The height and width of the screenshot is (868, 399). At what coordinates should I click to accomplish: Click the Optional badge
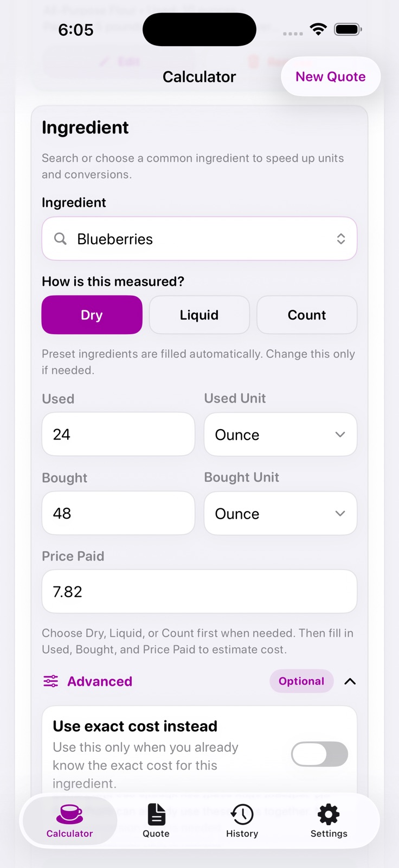click(301, 681)
